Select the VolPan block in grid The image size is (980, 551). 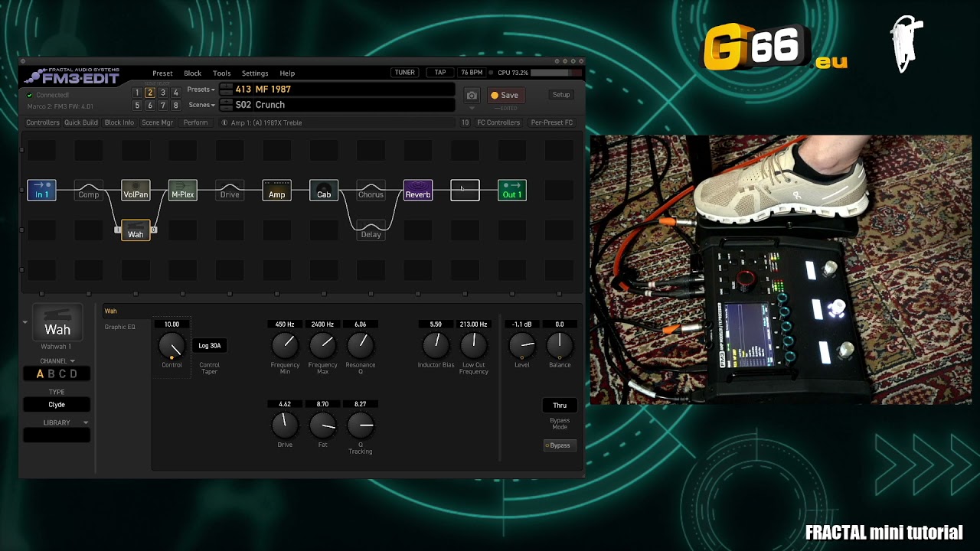click(x=136, y=190)
